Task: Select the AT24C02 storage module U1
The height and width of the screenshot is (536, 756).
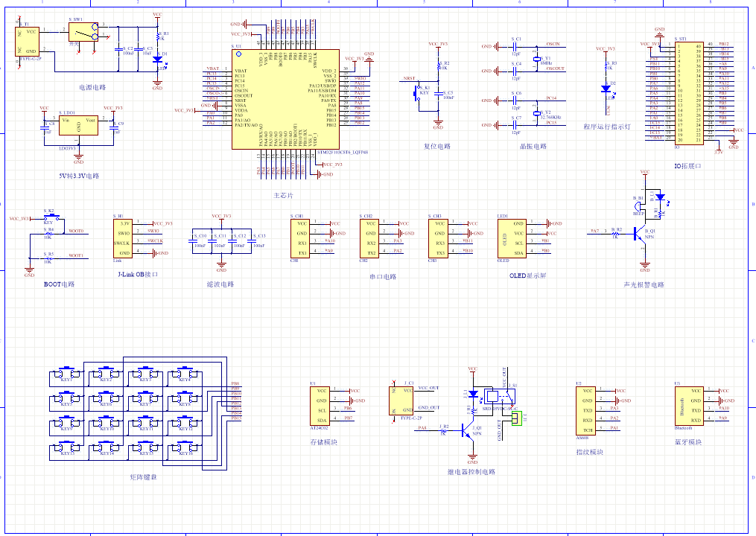Action: tap(321, 405)
